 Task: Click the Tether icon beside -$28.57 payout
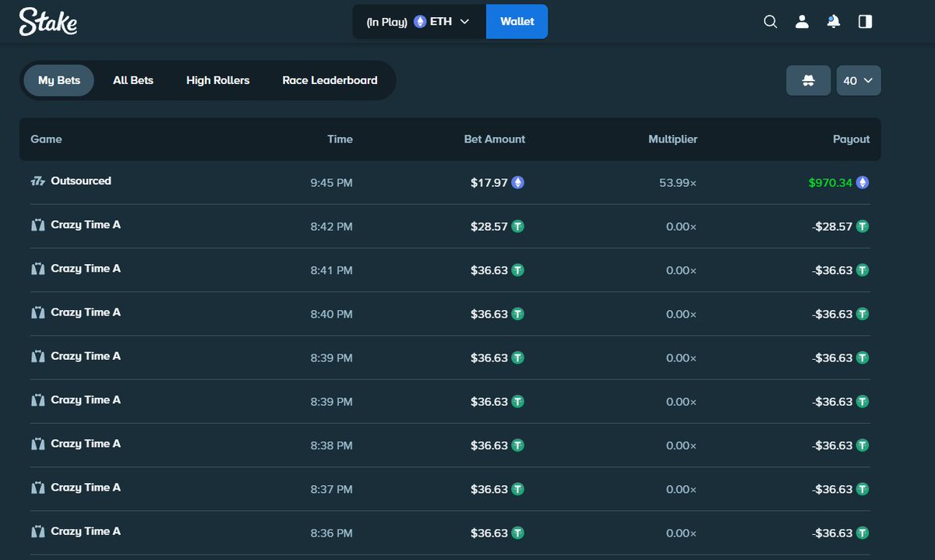pos(863,227)
